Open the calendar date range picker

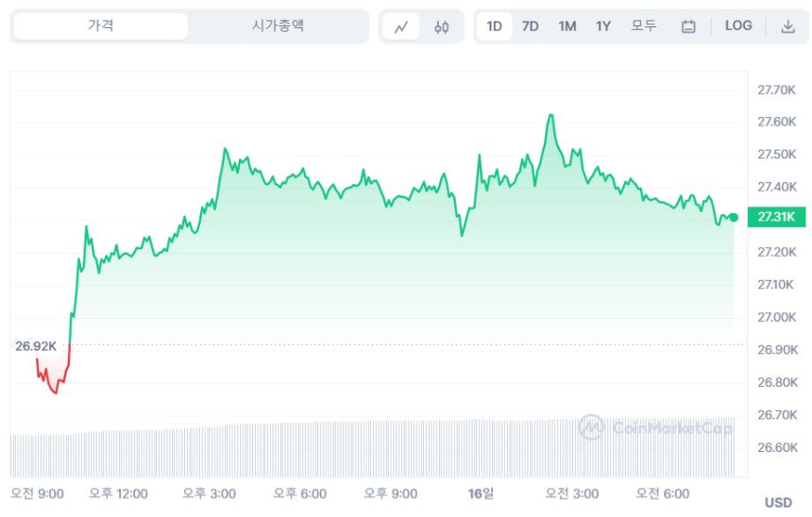click(688, 26)
